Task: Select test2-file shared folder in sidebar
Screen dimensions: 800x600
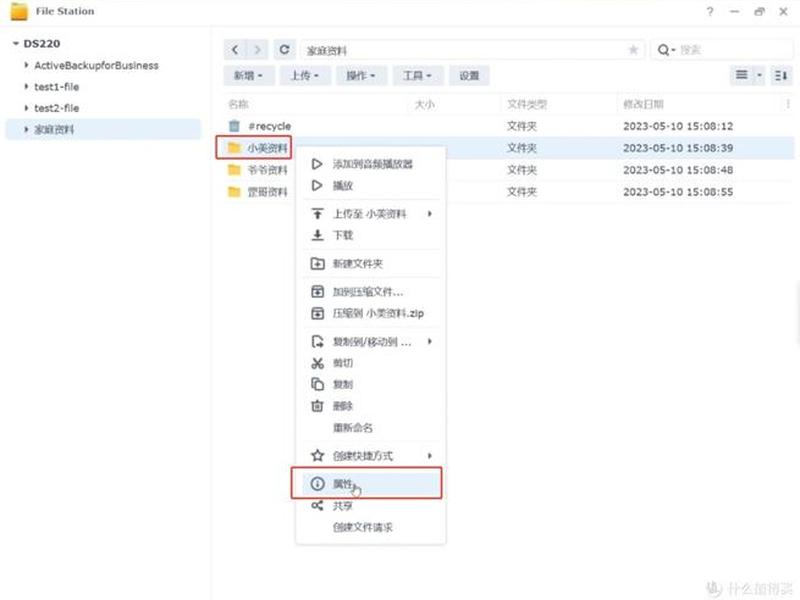Action: [x=57, y=108]
